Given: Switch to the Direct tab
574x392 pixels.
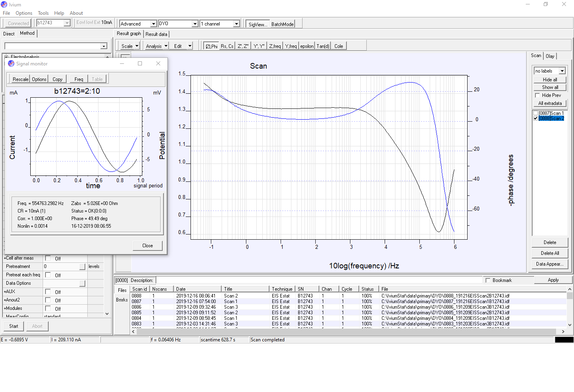Looking at the screenshot, I should [9, 34].
